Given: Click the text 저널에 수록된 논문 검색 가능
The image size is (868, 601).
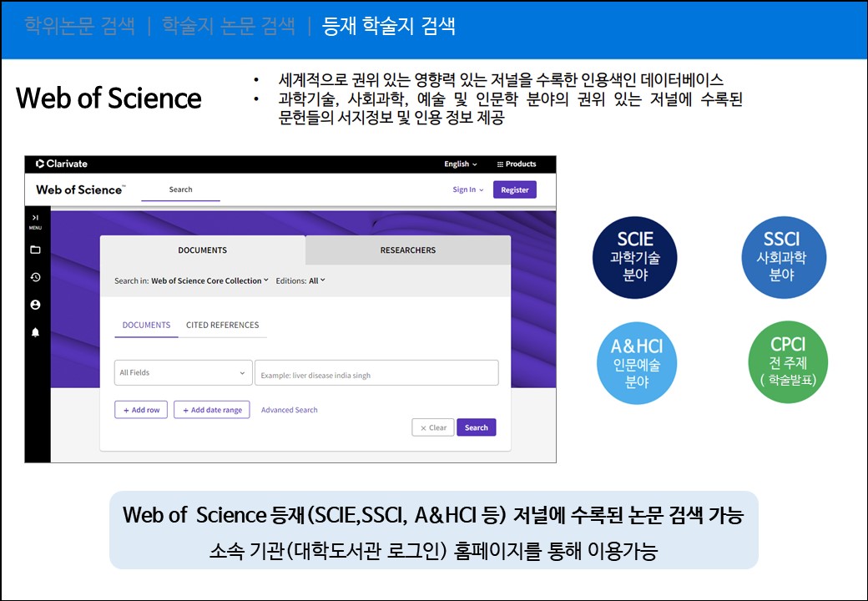Looking at the screenshot, I should (628, 515).
